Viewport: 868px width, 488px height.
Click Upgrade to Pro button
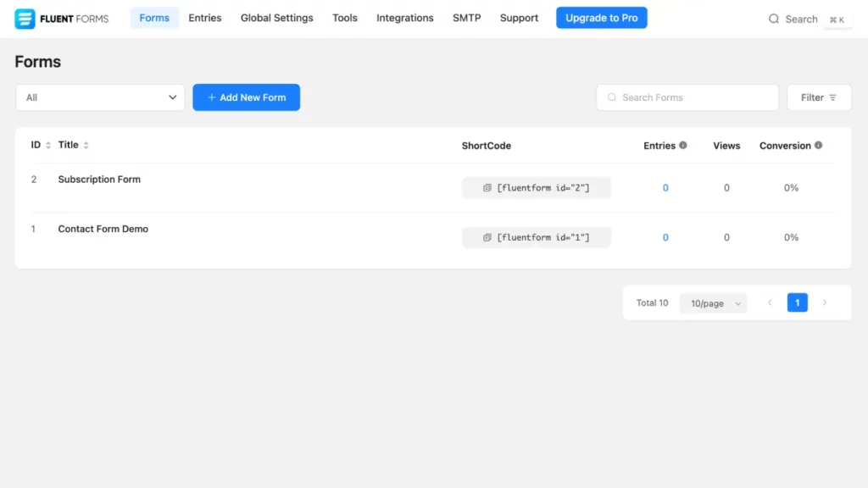[x=602, y=18]
